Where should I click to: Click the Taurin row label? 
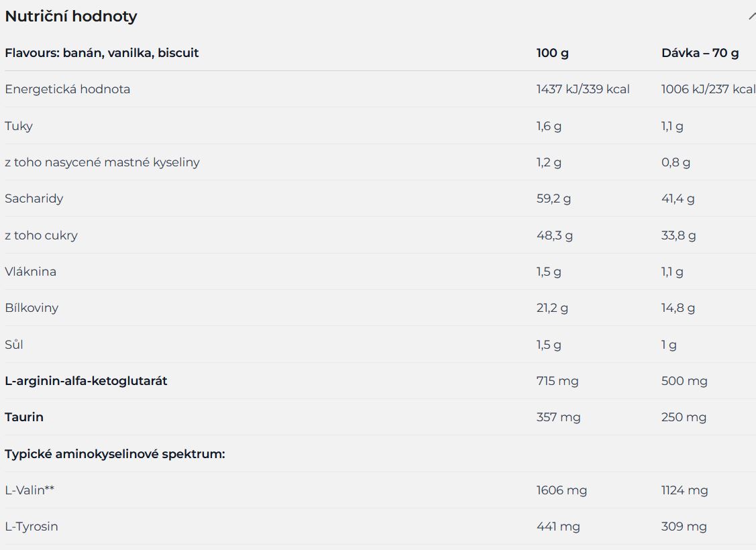(24, 417)
